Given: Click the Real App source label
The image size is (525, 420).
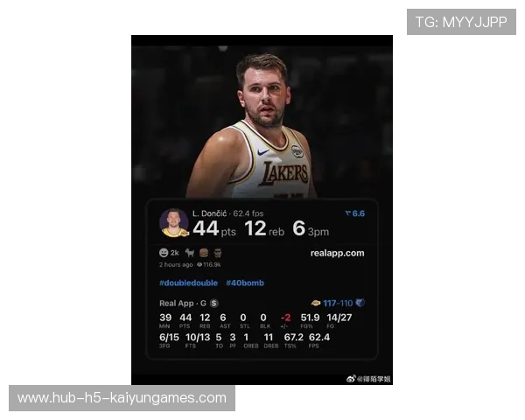Looking at the screenshot, I should pyautogui.click(x=176, y=303).
